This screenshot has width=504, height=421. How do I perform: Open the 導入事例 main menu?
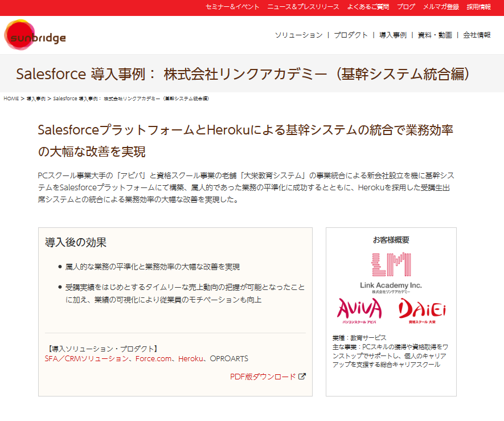[x=393, y=35]
